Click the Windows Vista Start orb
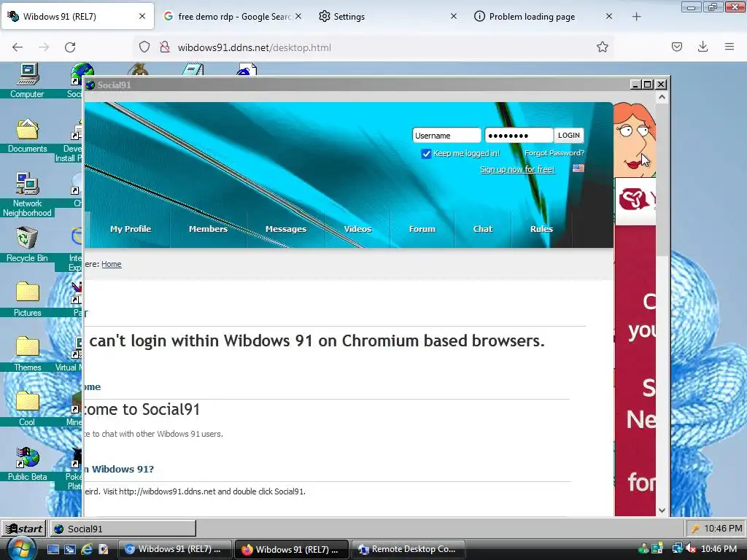The width and height of the screenshot is (747, 560). 21,549
